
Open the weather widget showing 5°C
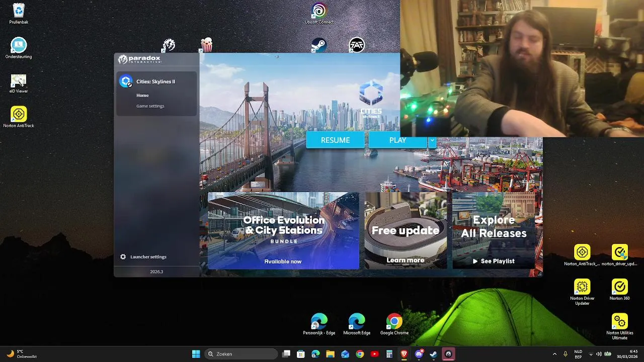pyautogui.click(x=22, y=354)
